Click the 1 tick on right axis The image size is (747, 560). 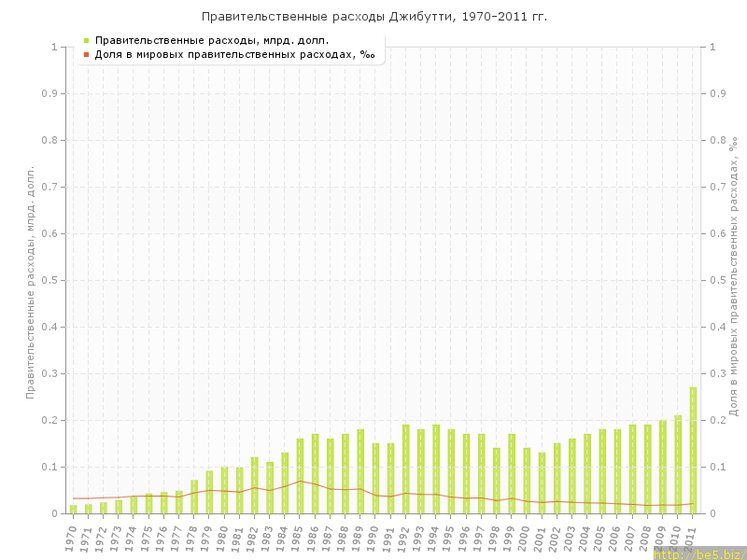712,47
